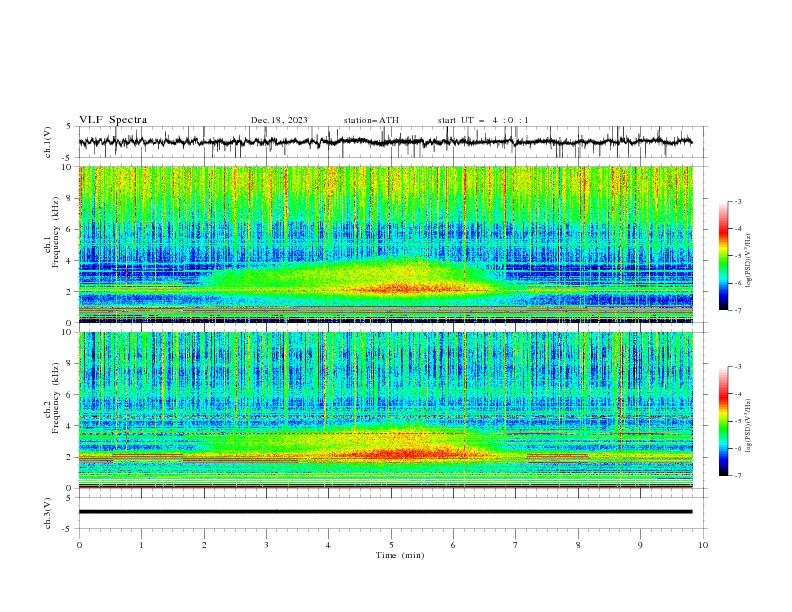Click the ch.1 spectrogram color bar

723,256
